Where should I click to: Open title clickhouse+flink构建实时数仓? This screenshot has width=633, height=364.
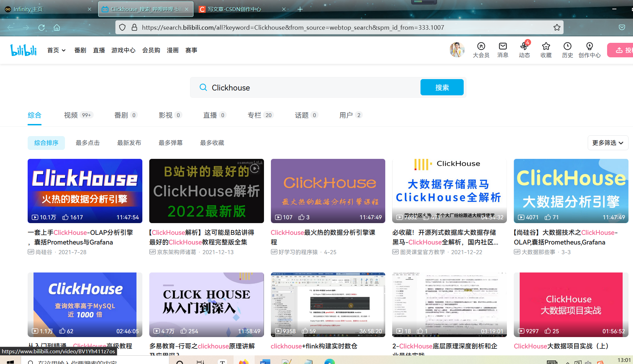tap(314, 346)
